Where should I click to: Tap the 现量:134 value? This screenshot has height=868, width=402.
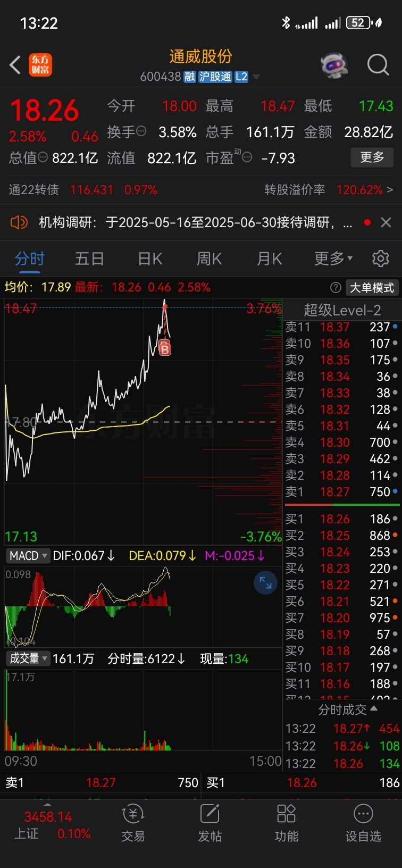pyautogui.click(x=224, y=659)
